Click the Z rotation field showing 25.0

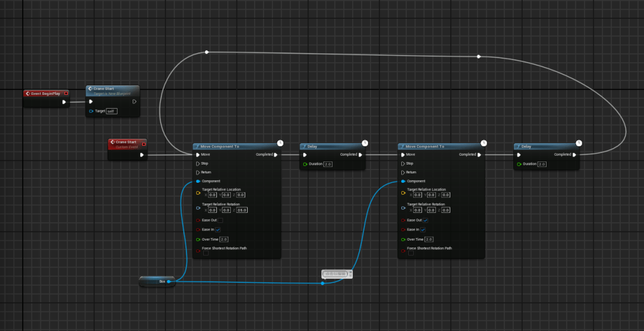click(241, 210)
